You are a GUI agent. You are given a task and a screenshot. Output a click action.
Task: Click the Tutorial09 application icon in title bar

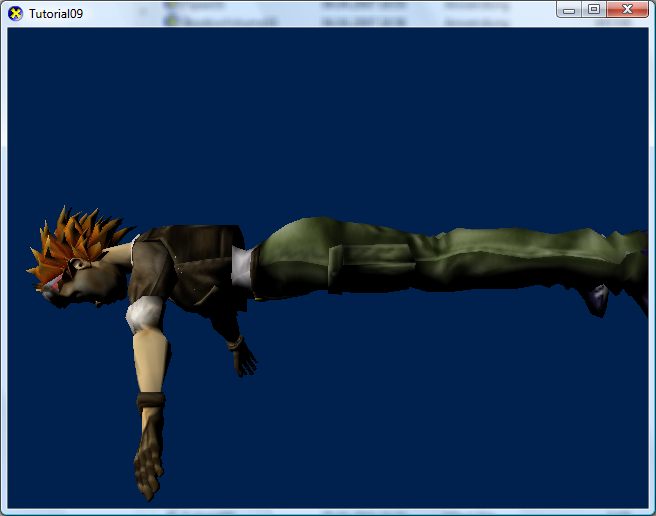[15, 14]
